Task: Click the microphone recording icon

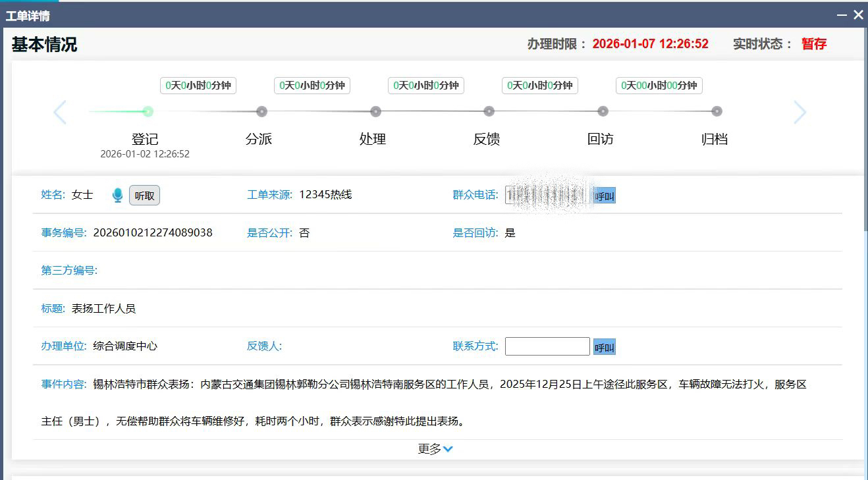Action: click(117, 196)
